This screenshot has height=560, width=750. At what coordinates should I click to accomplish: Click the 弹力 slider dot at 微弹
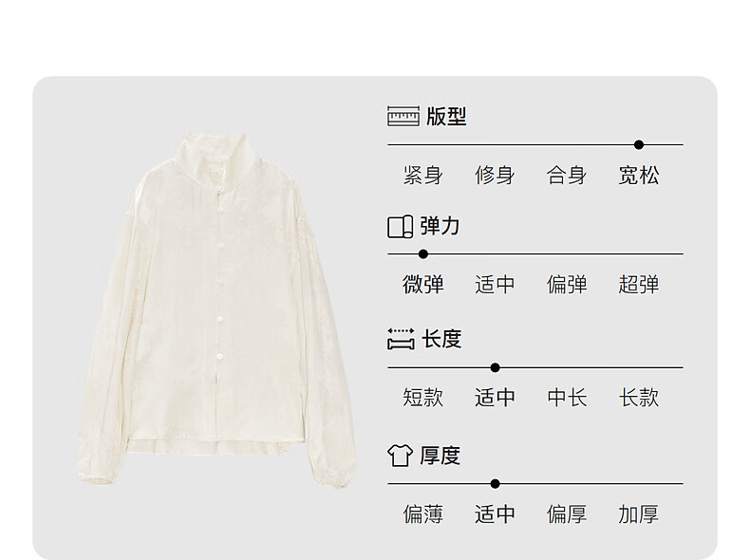pos(423,254)
